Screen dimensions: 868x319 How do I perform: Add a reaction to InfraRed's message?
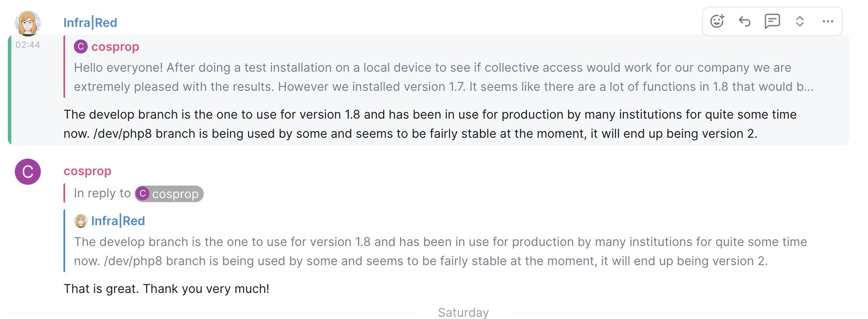717,20
